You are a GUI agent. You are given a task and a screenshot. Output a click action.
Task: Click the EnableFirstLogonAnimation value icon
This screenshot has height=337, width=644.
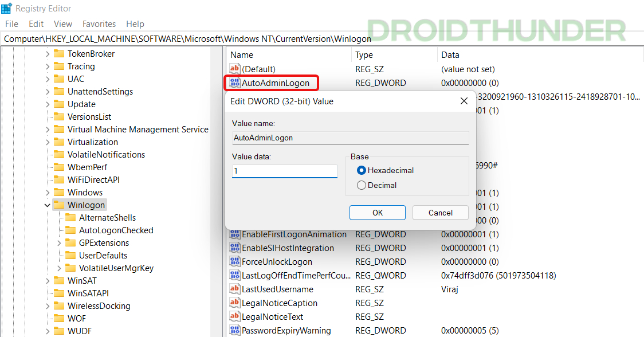234,234
